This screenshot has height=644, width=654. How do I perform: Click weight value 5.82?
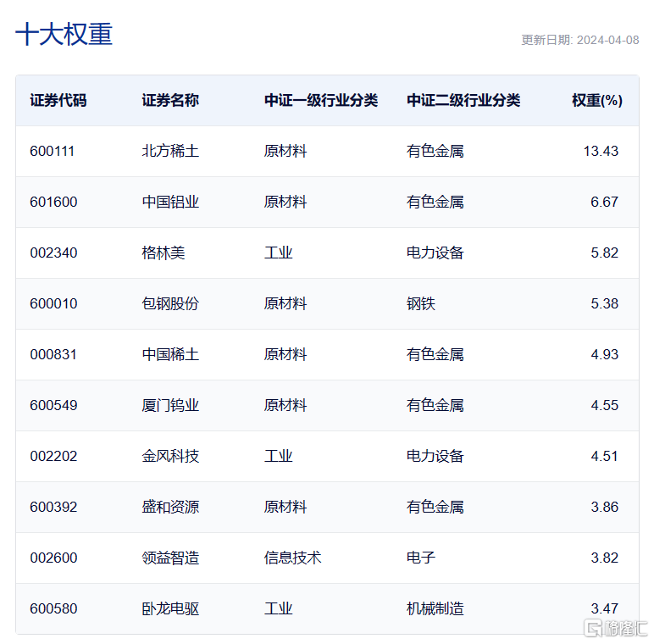click(604, 253)
